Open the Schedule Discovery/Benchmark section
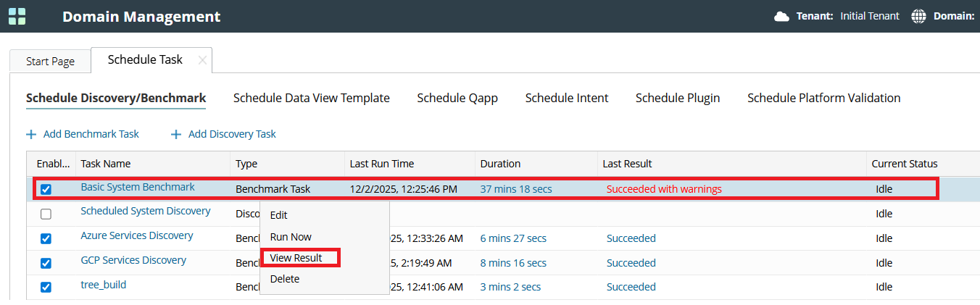The image size is (980, 305). [x=116, y=98]
